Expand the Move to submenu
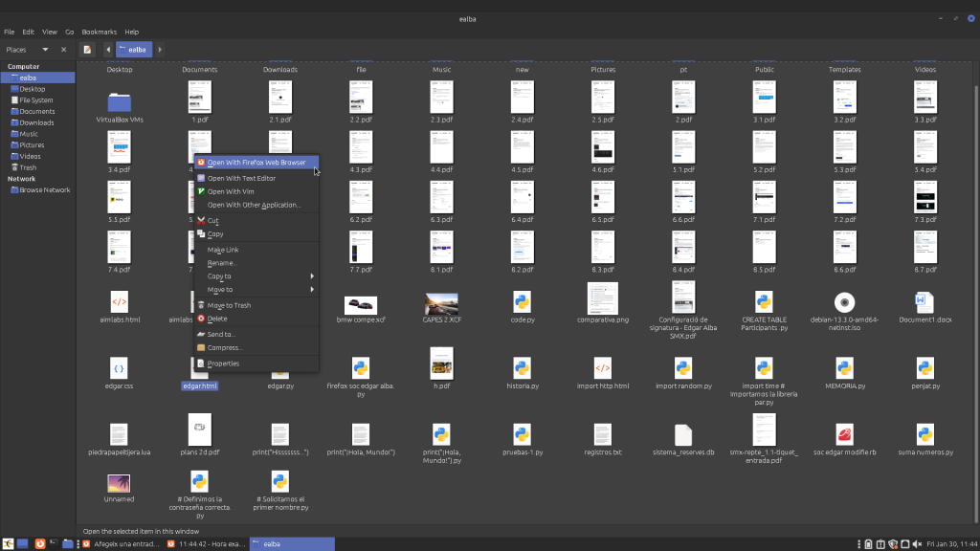This screenshot has width=980, height=551. (x=258, y=289)
